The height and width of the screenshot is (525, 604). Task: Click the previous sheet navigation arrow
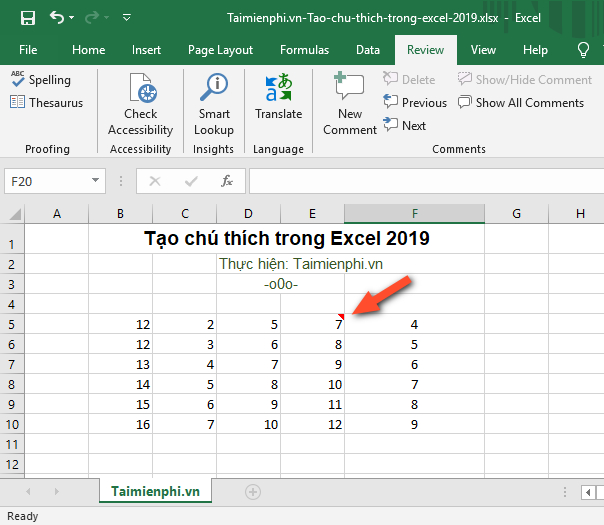28,491
